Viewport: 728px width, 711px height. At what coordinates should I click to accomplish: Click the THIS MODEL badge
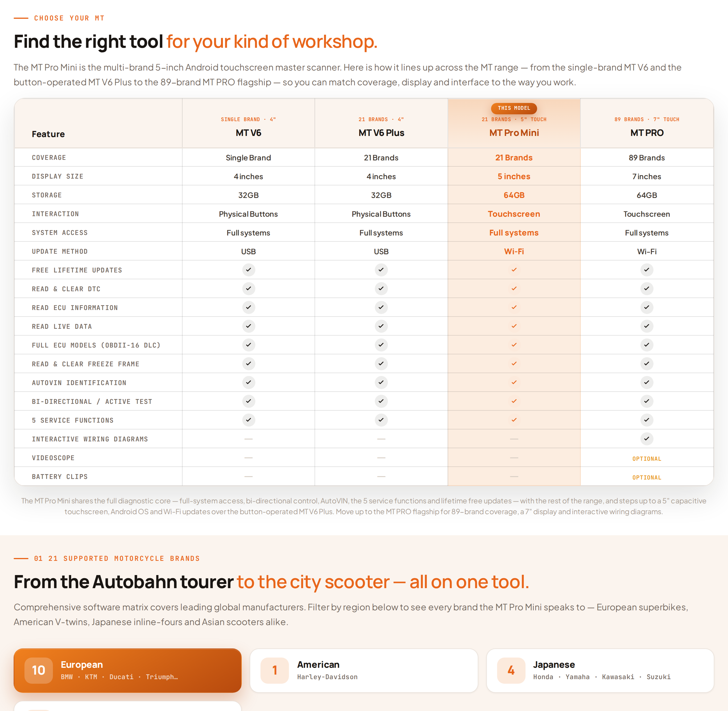(514, 108)
